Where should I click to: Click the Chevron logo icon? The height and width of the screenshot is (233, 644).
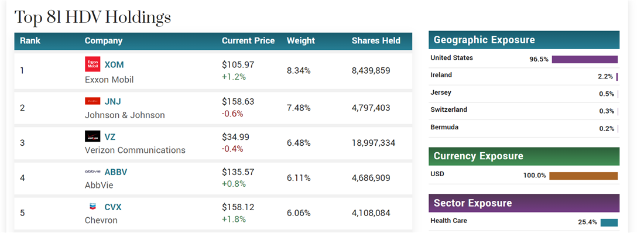(x=93, y=206)
